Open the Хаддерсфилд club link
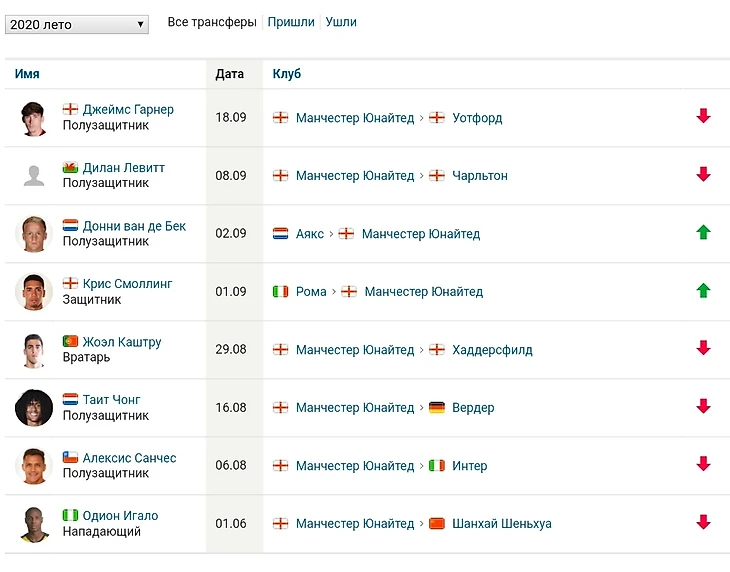This screenshot has height=572, width=730. 492,350
